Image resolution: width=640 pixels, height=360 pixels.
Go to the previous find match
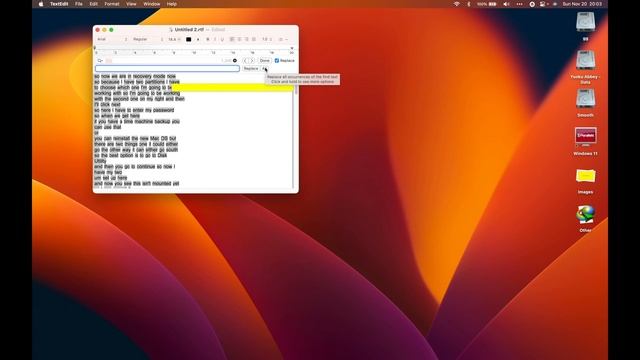[245, 60]
